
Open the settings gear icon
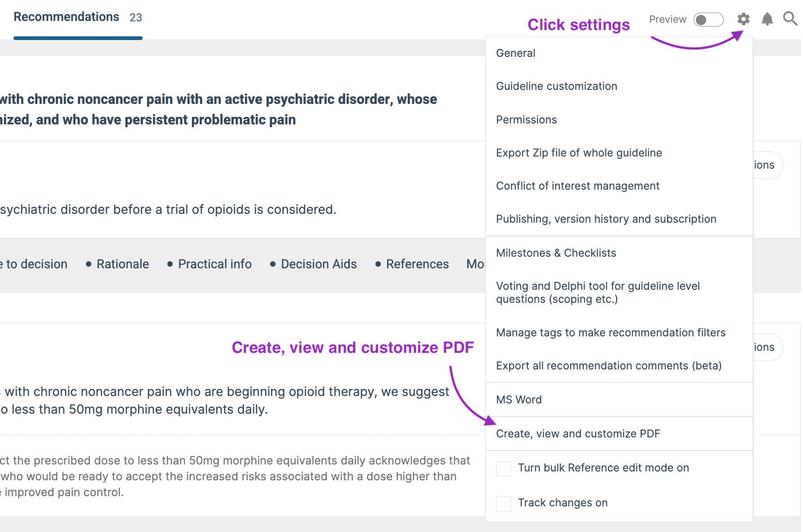pyautogui.click(x=743, y=19)
